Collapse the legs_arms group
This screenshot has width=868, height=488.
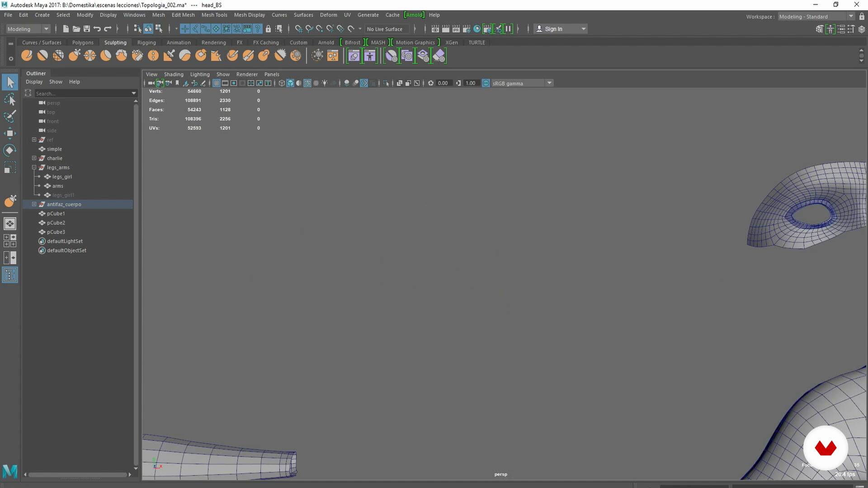[34, 167]
